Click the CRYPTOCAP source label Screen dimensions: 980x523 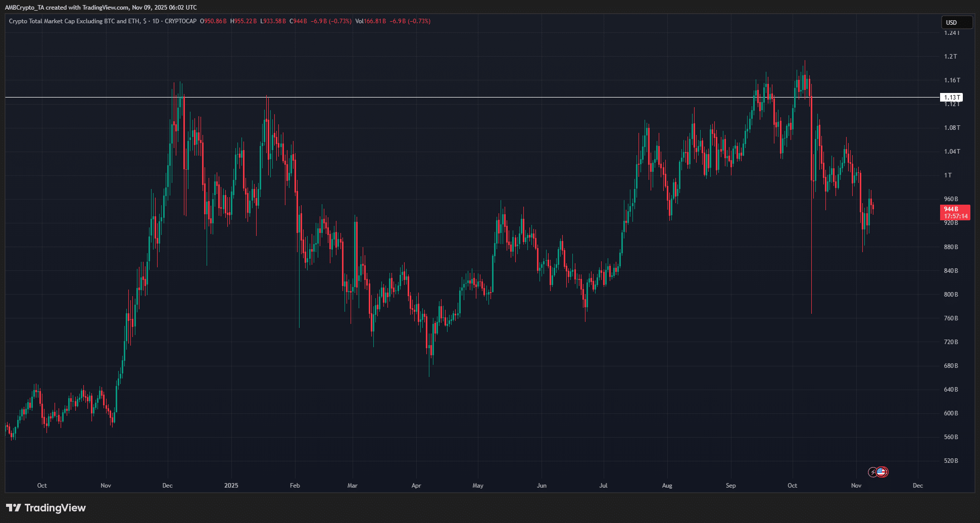[180, 21]
